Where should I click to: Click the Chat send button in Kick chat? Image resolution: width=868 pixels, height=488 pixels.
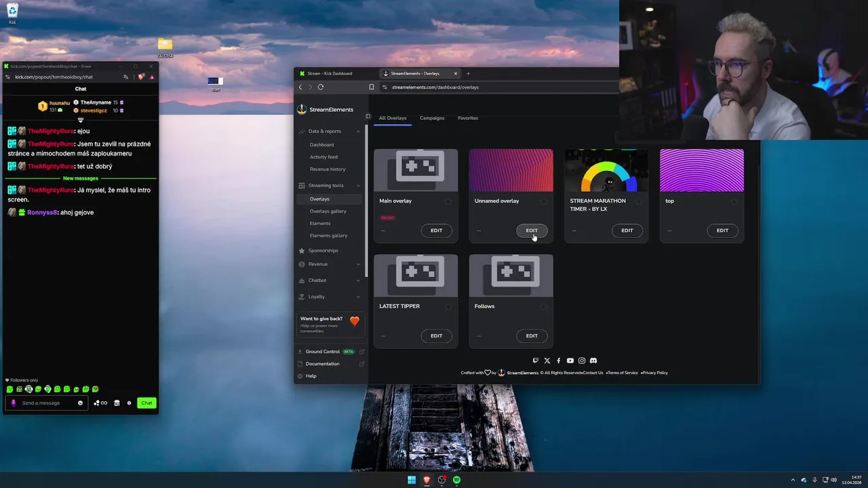(146, 403)
